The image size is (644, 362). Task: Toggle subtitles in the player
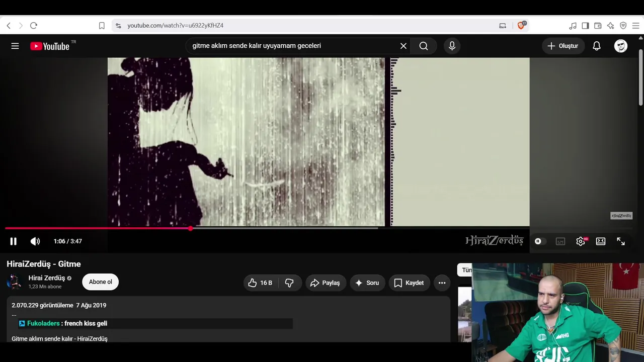point(560,241)
